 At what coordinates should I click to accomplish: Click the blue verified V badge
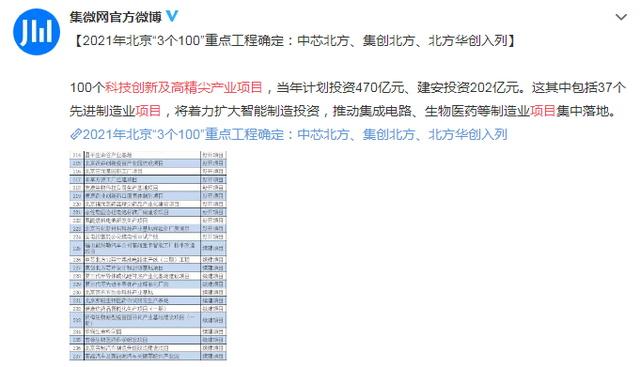pyautogui.click(x=171, y=16)
